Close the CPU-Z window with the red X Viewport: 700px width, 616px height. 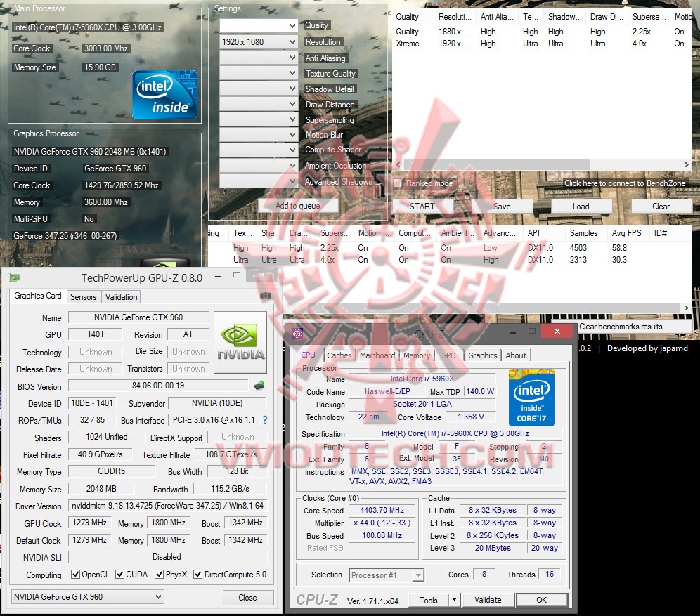point(557,331)
